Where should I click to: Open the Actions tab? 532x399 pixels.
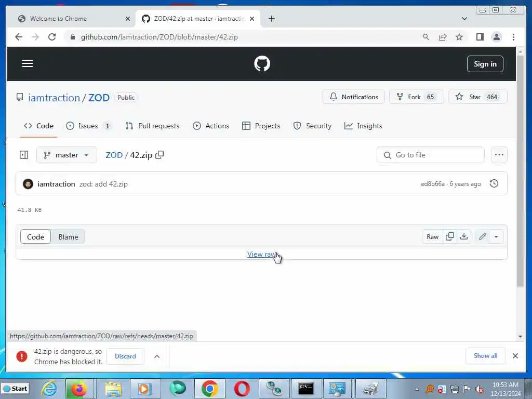coord(211,126)
